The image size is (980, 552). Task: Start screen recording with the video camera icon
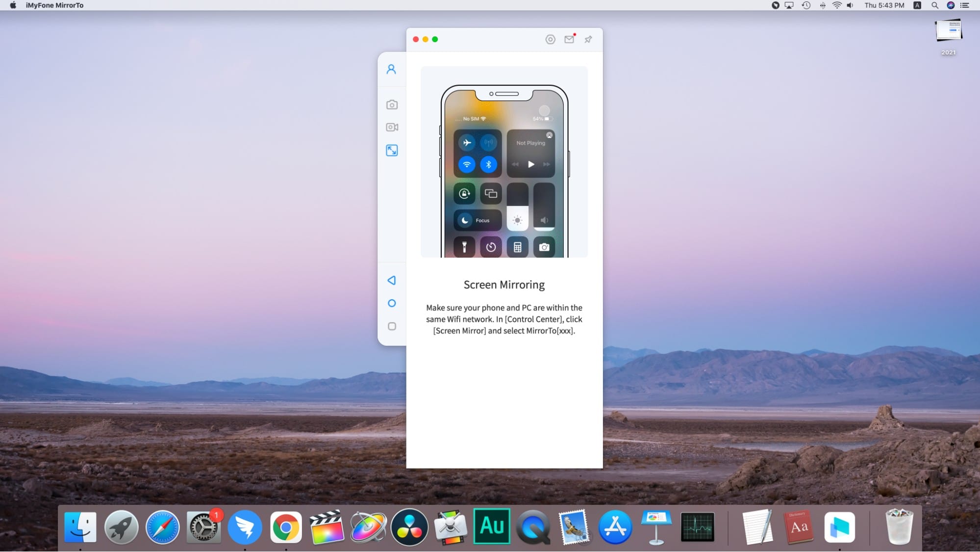click(x=392, y=127)
